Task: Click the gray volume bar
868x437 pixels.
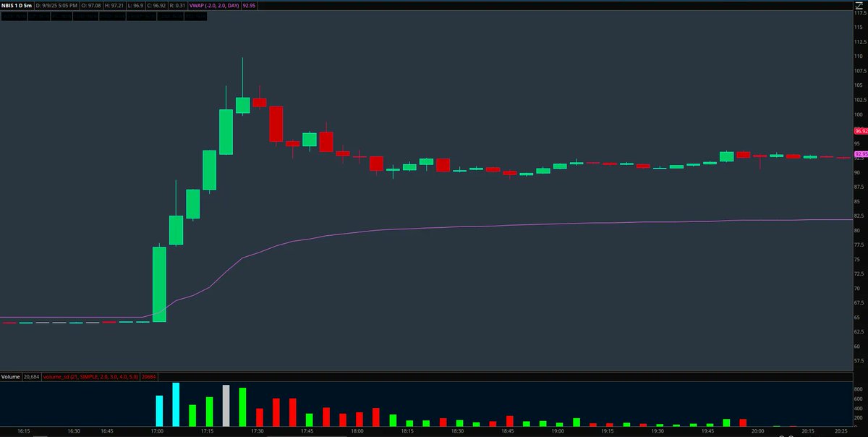Action: (226, 405)
